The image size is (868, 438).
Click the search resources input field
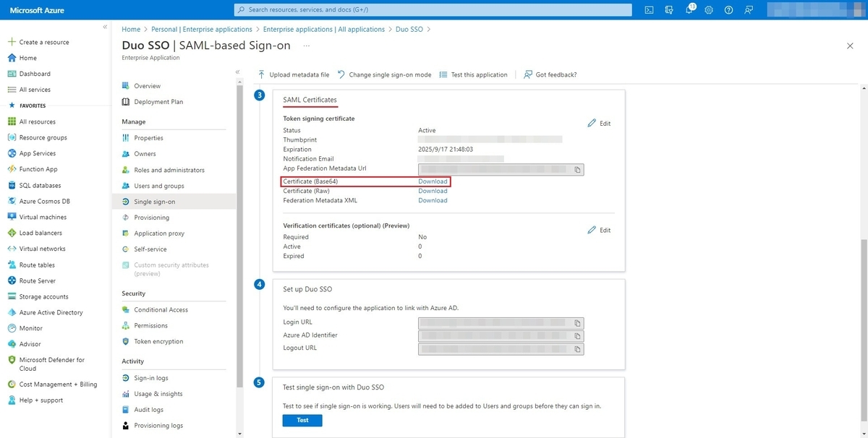tap(432, 10)
